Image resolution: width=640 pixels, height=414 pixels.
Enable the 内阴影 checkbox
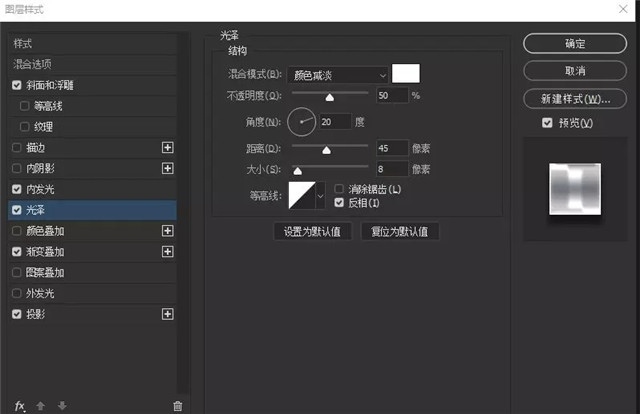[17, 168]
